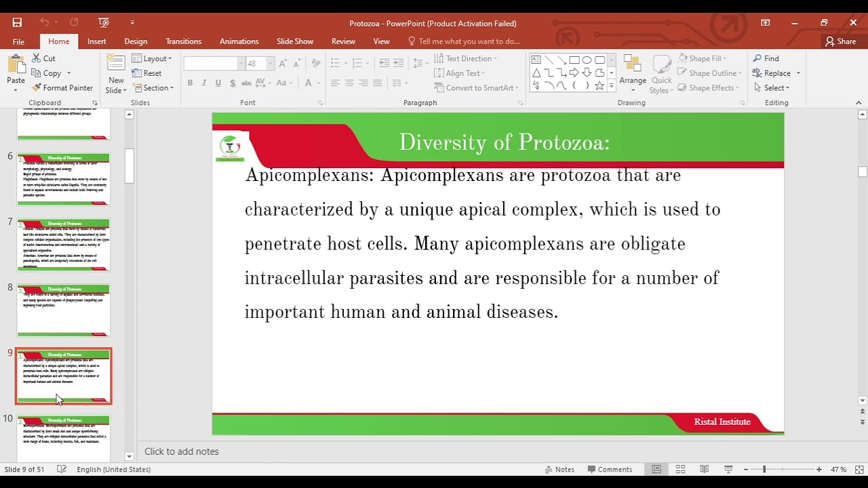This screenshot has width=868, height=488.
Task: Switch to Reading view
Action: click(704, 469)
